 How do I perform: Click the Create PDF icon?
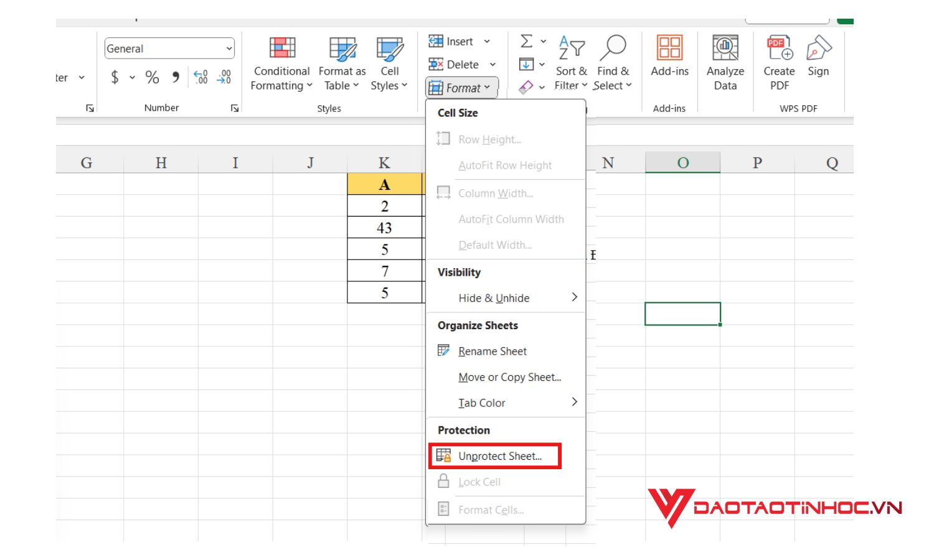(778, 62)
